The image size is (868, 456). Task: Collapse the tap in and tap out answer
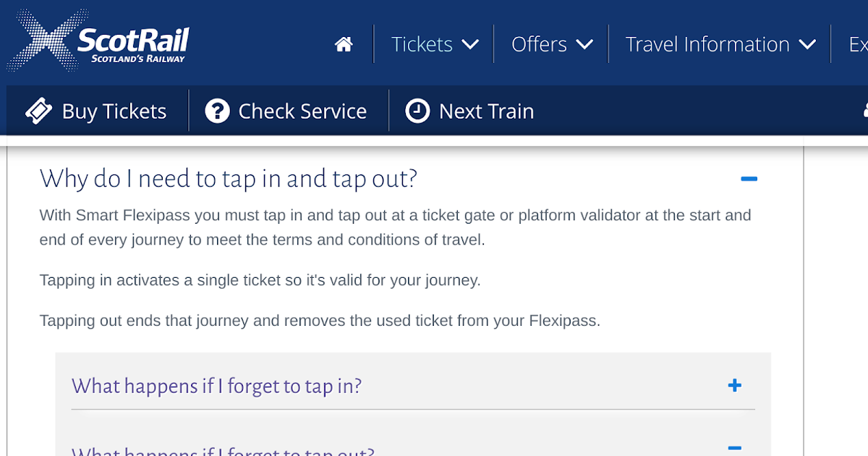click(749, 178)
